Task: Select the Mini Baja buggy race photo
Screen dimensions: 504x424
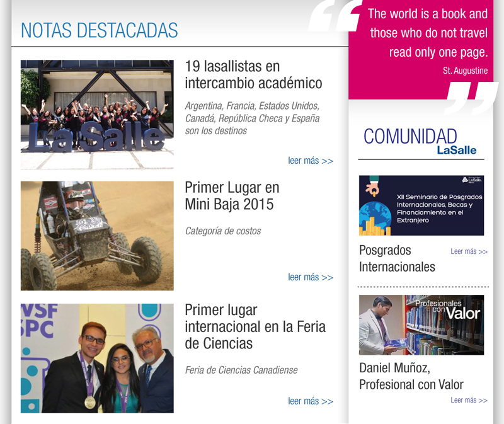Action: point(97,236)
